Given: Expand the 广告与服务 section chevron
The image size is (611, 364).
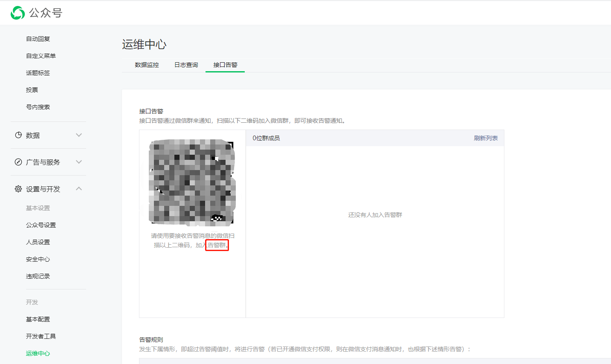Looking at the screenshot, I should pos(79,162).
